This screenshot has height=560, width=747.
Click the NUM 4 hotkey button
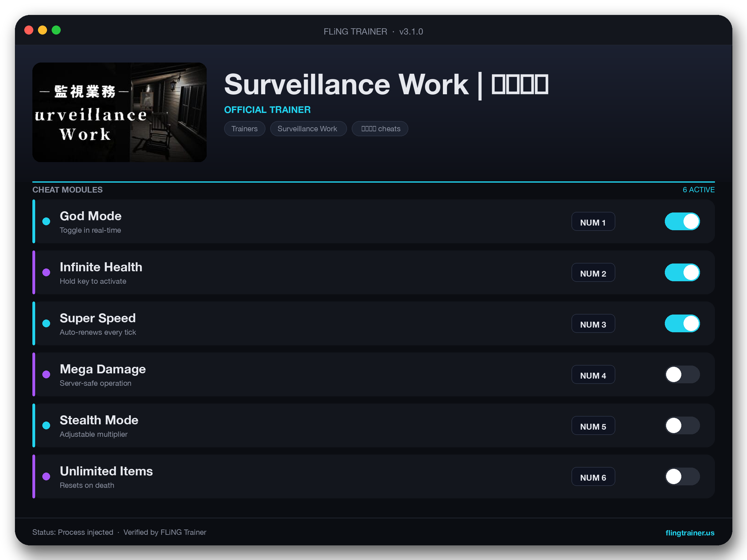click(x=593, y=374)
